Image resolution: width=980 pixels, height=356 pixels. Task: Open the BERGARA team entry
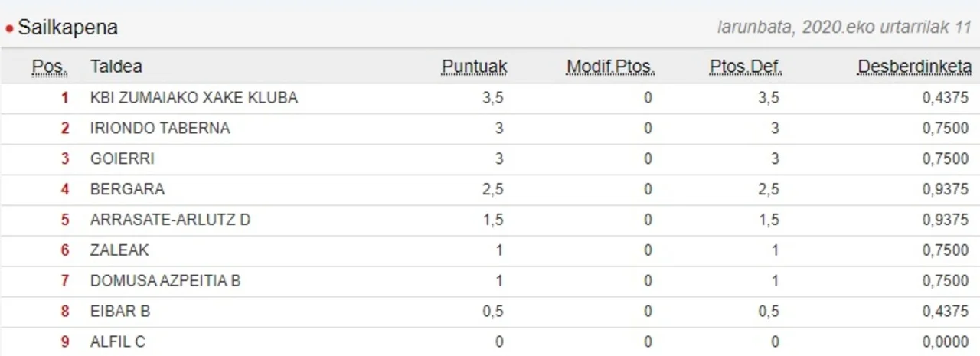[x=127, y=189]
